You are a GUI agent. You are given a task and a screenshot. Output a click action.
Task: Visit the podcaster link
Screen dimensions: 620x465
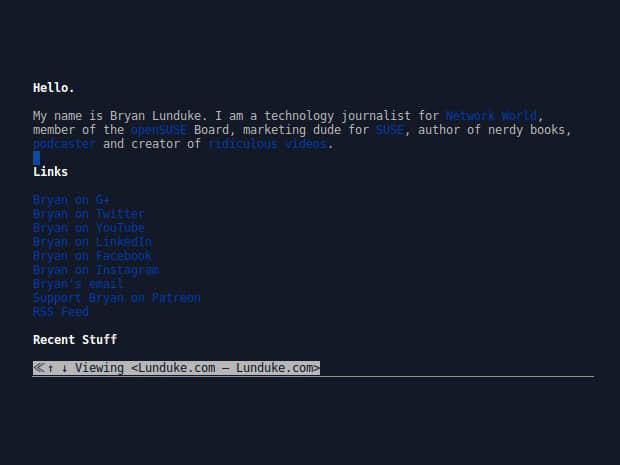(64, 144)
